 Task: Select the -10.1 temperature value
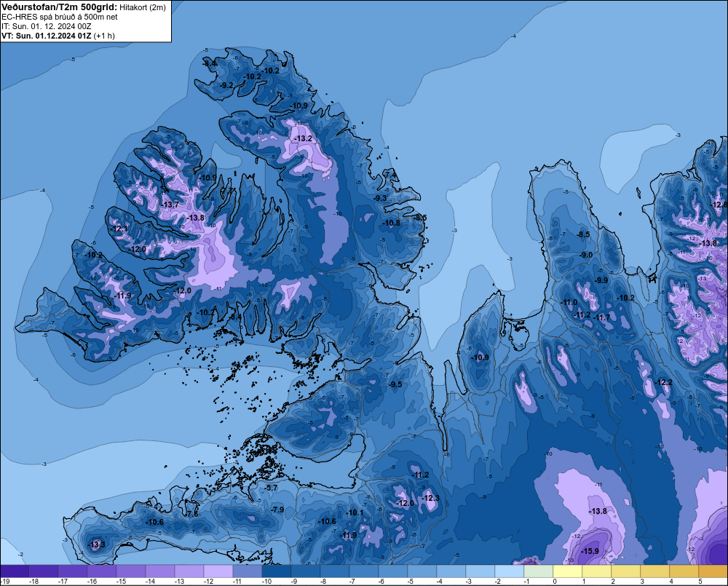(x=355, y=512)
